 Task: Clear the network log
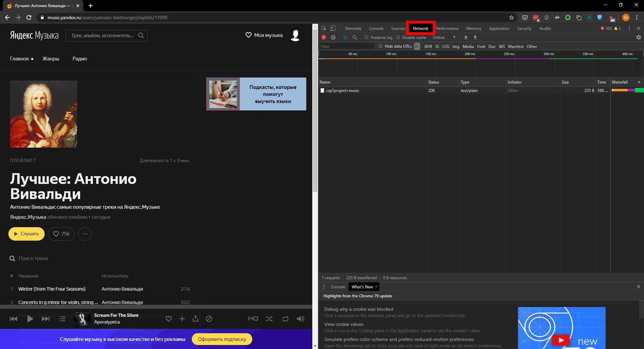pos(333,37)
